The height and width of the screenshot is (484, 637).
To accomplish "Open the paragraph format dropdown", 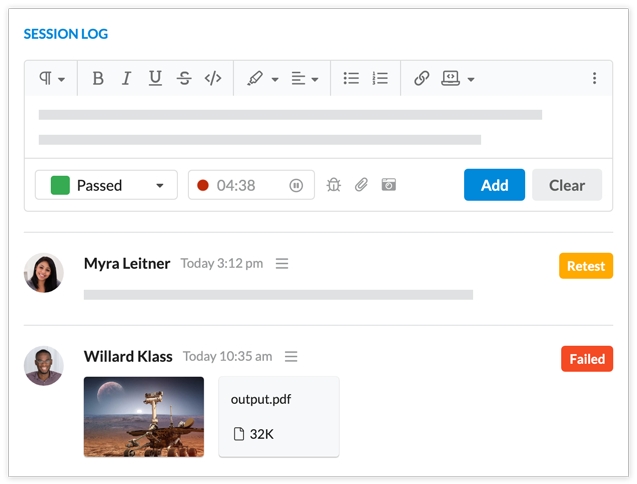I will tap(52, 78).
